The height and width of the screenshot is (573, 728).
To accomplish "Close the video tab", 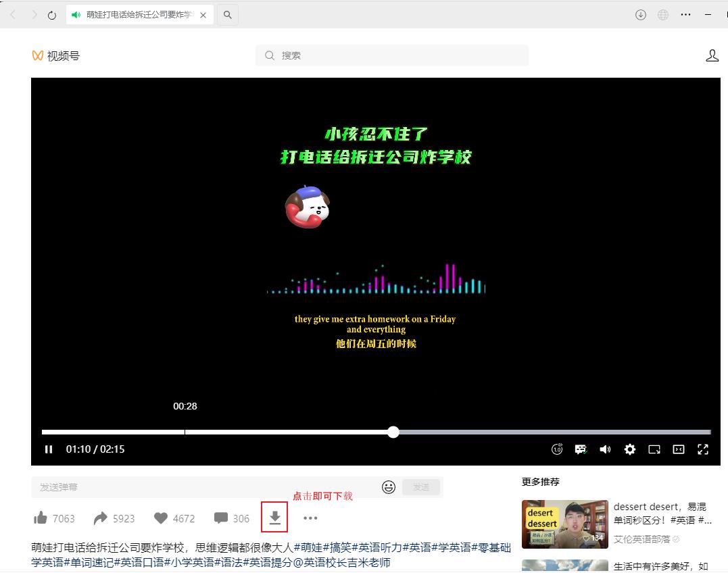I will [203, 15].
